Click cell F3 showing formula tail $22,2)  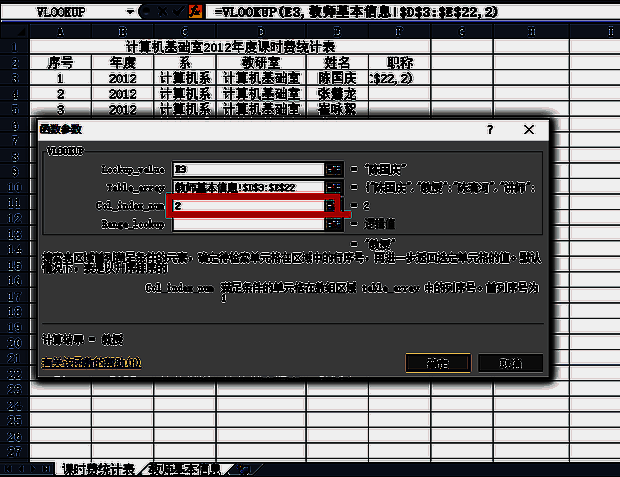(400, 78)
